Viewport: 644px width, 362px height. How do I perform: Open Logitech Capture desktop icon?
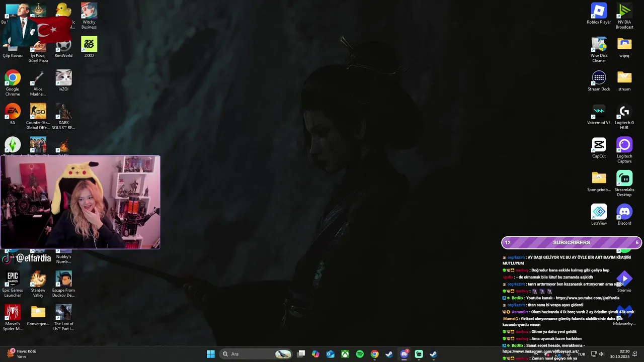click(x=624, y=150)
